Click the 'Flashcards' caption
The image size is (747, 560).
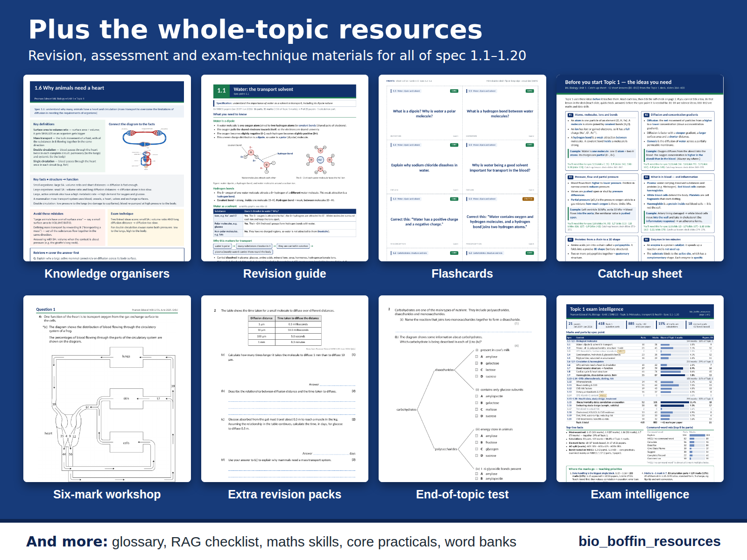coord(462,274)
